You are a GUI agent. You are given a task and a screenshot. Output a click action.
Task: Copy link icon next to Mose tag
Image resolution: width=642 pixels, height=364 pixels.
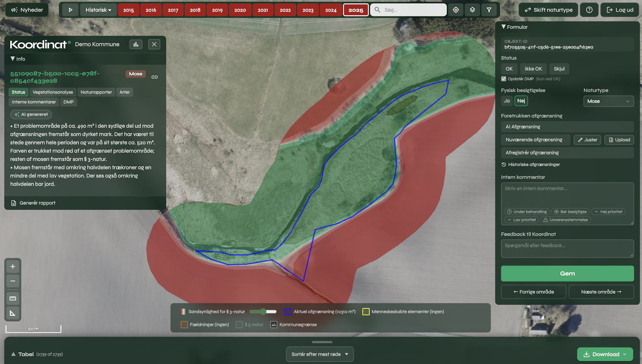(155, 77)
